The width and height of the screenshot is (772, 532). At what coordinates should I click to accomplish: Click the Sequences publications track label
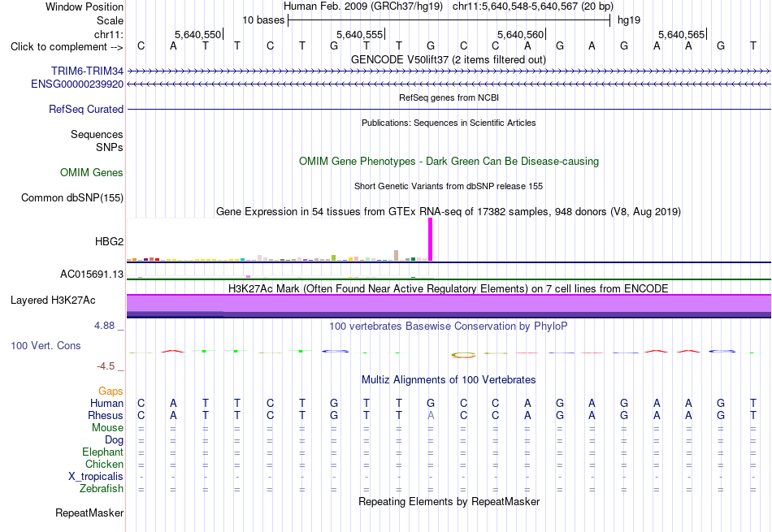point(97,134)
